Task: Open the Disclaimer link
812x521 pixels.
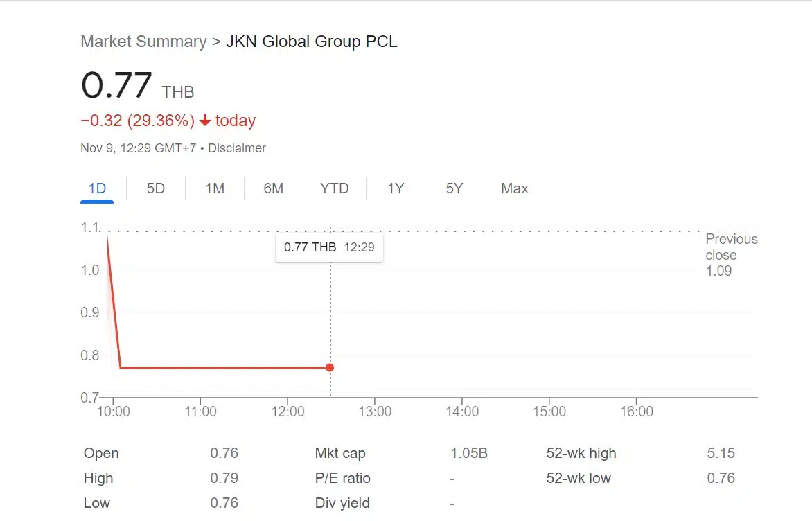Action: (237, 148)
